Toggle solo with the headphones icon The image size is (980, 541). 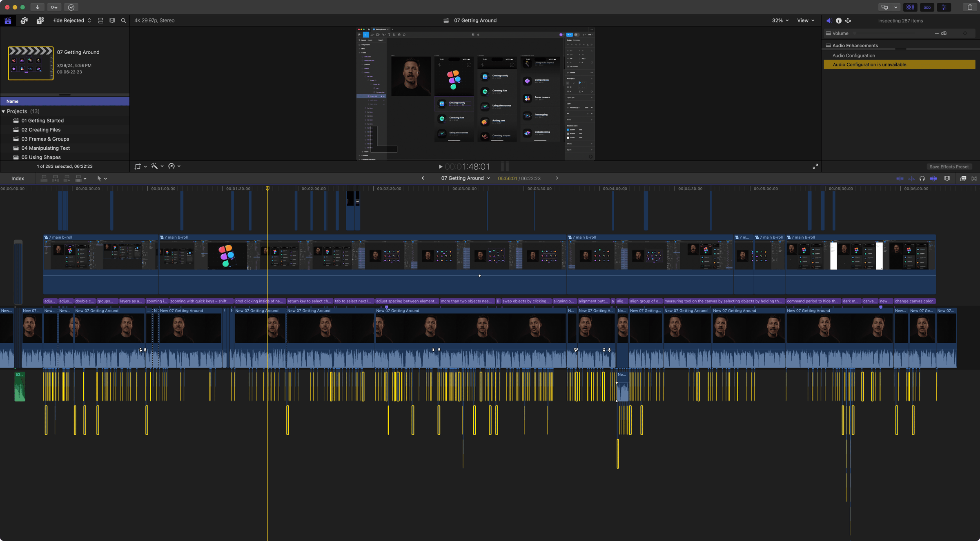922,178
